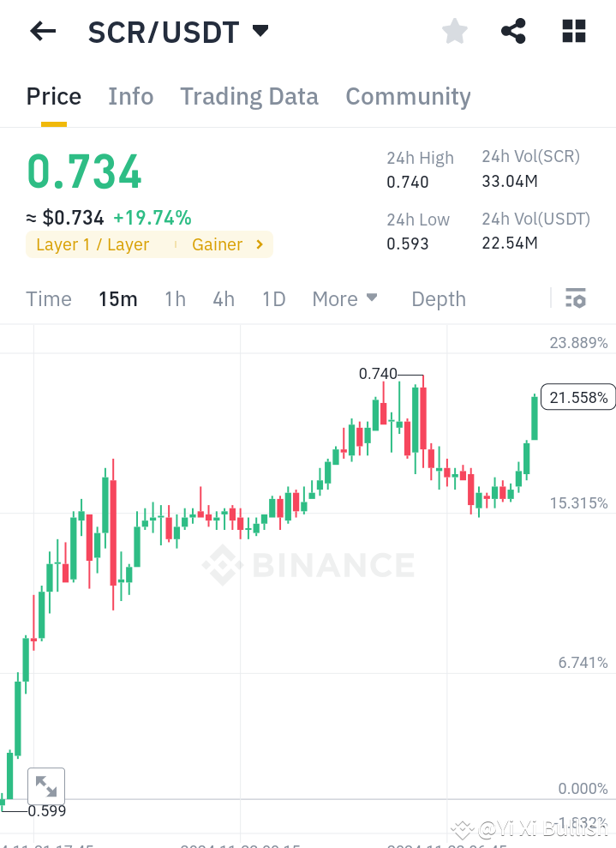This screenshot has width=616, height=848.
Task: Enable the 1h candlestick interval
Action: 175,299
